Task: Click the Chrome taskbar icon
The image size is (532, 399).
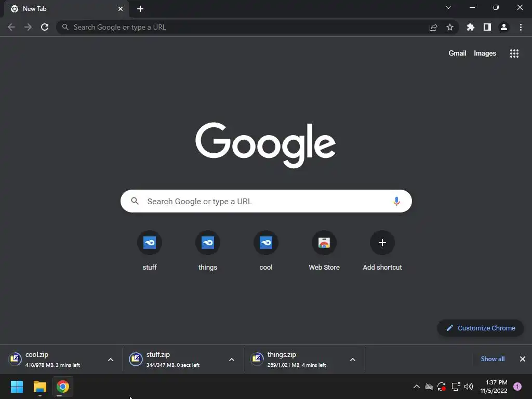Action: point(63,387)
